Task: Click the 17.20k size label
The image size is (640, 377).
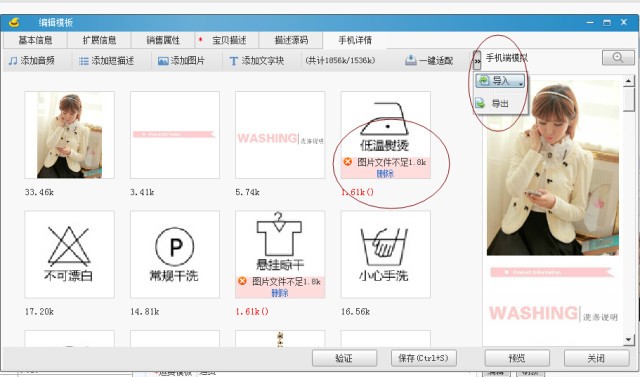Action: pos(39,312)
